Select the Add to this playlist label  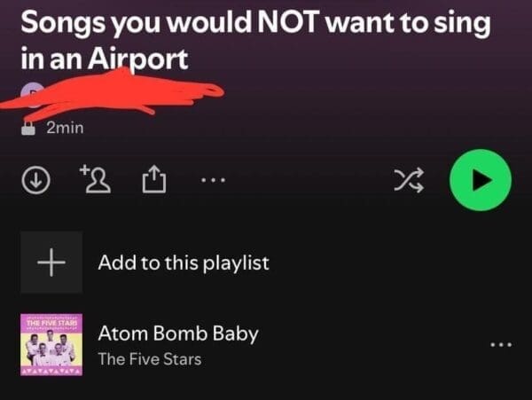click(x=184, y=263)
